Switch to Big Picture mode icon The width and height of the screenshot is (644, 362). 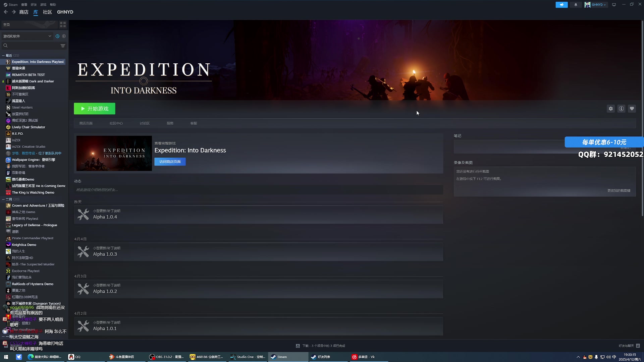tap(614, 5)
